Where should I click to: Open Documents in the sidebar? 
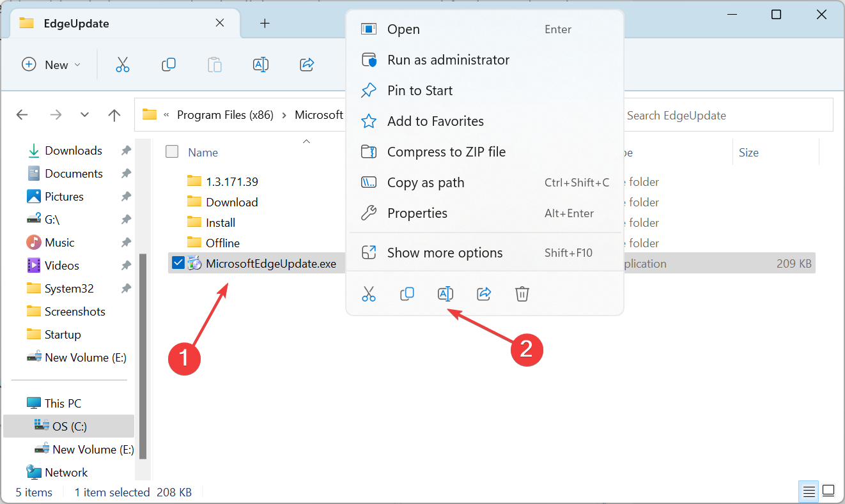click(x=74, y=174)
